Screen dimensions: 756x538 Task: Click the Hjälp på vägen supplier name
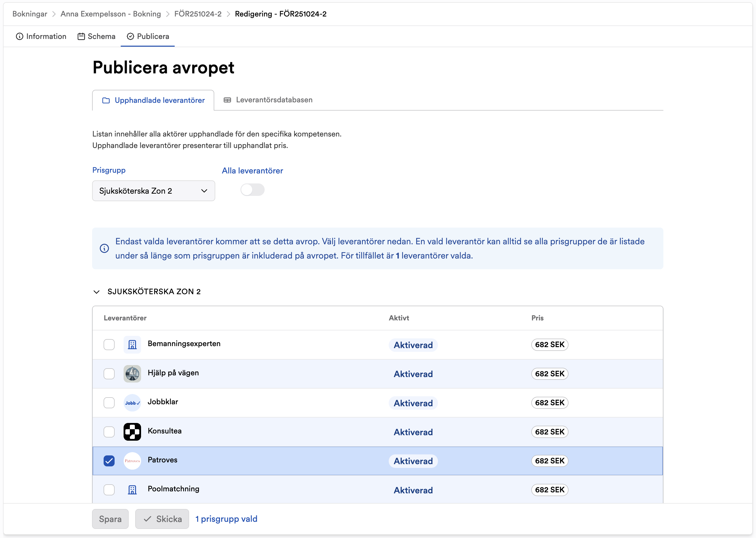click(173, 373)
